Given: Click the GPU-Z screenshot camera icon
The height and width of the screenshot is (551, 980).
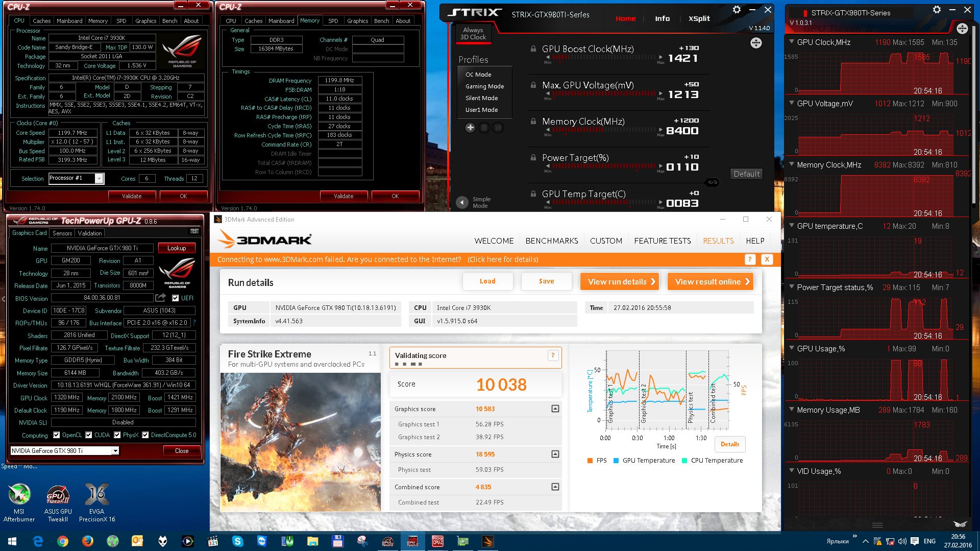Looking at the screenshot, I should click(x=194, y=231).
